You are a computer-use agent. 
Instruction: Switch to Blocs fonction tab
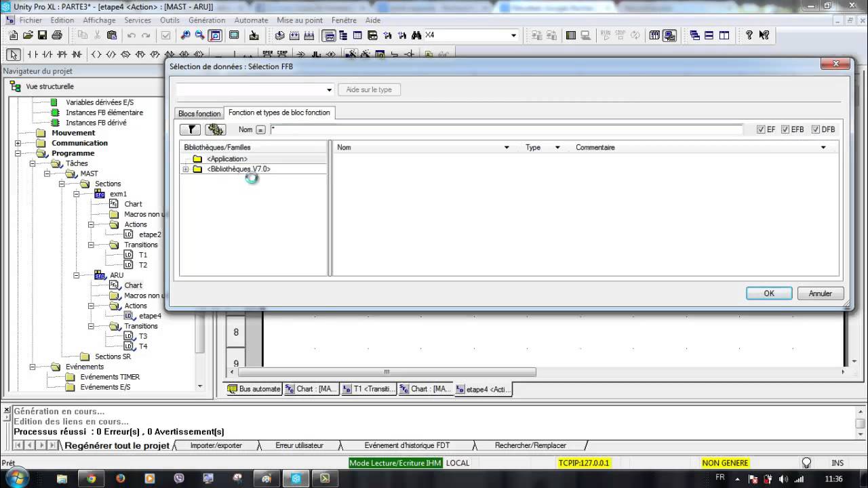[199, 114]
